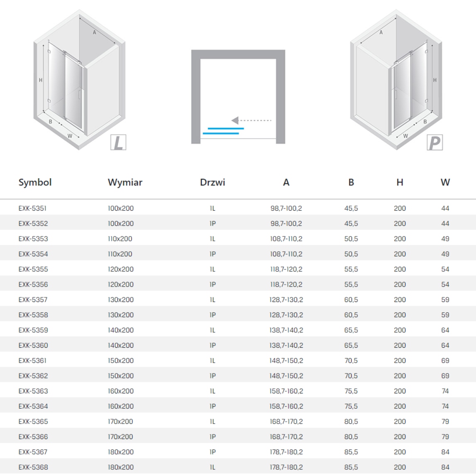Screen dimensions: 476x476
Task: Click symbol EXK-5368 in last row
Action: 33,467
